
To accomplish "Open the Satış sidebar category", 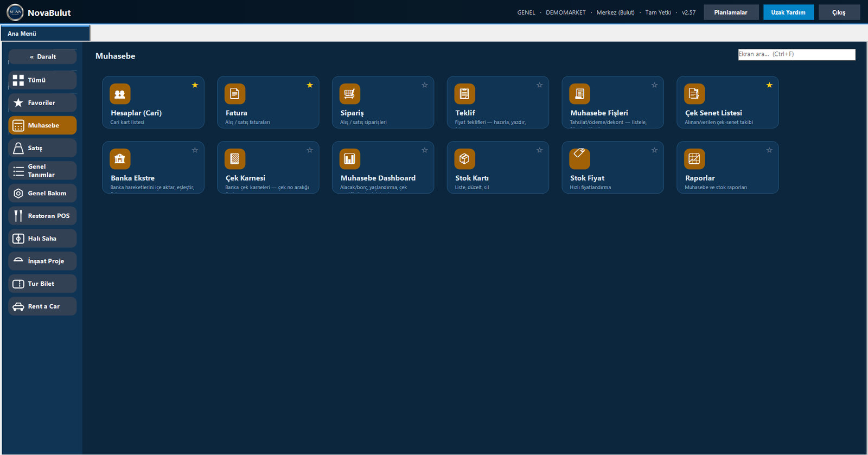I will pos(42,148).
